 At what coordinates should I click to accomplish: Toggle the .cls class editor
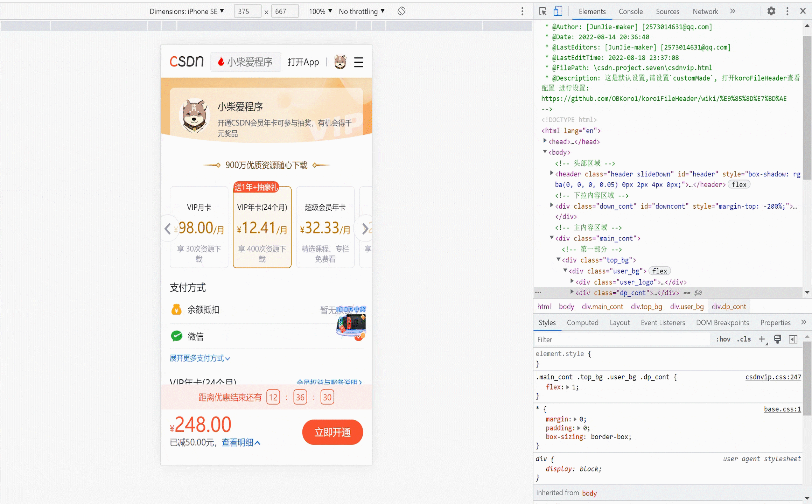(x=744, y=339)
